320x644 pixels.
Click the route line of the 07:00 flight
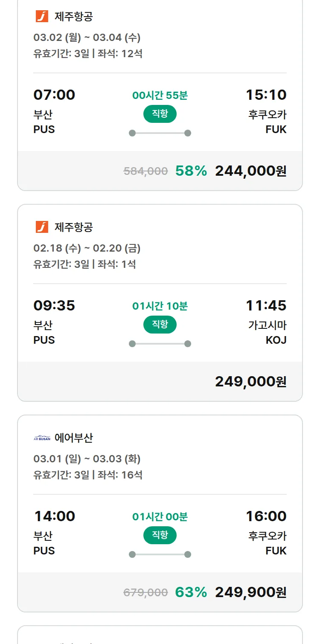160,133
